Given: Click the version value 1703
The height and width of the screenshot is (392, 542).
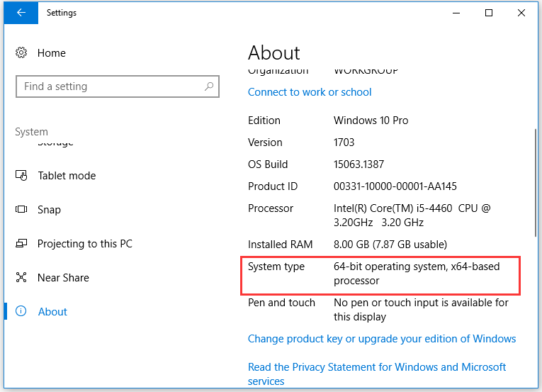Looking at the screenshot, I should [x=344, y=142].
